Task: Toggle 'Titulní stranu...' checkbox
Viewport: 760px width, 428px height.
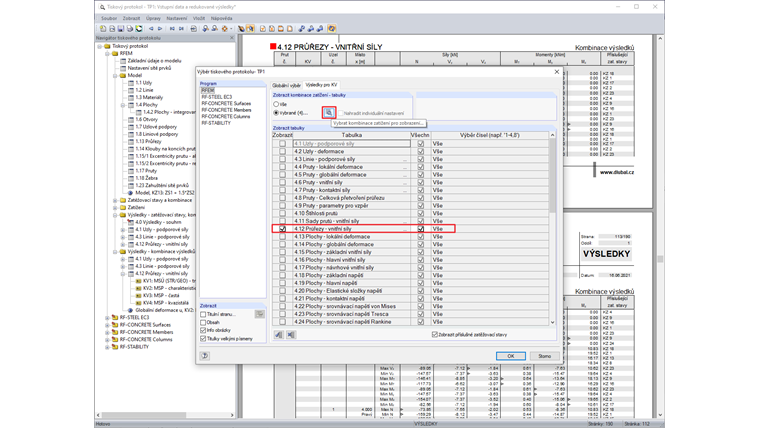Action: 203,315
